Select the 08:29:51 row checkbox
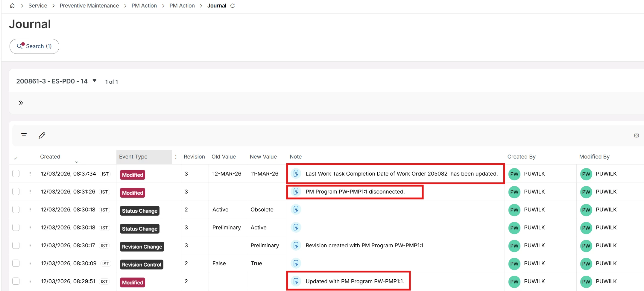This screenshot has width=644, height=291. tap(16, 281)
